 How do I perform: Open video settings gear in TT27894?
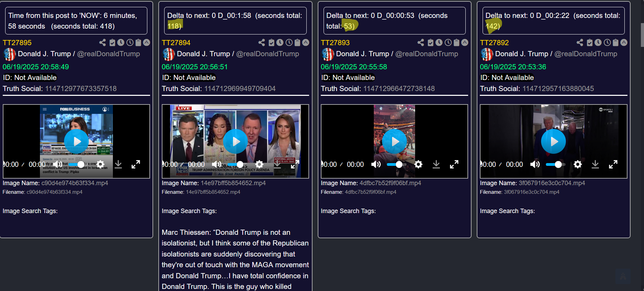pos(260,164)
